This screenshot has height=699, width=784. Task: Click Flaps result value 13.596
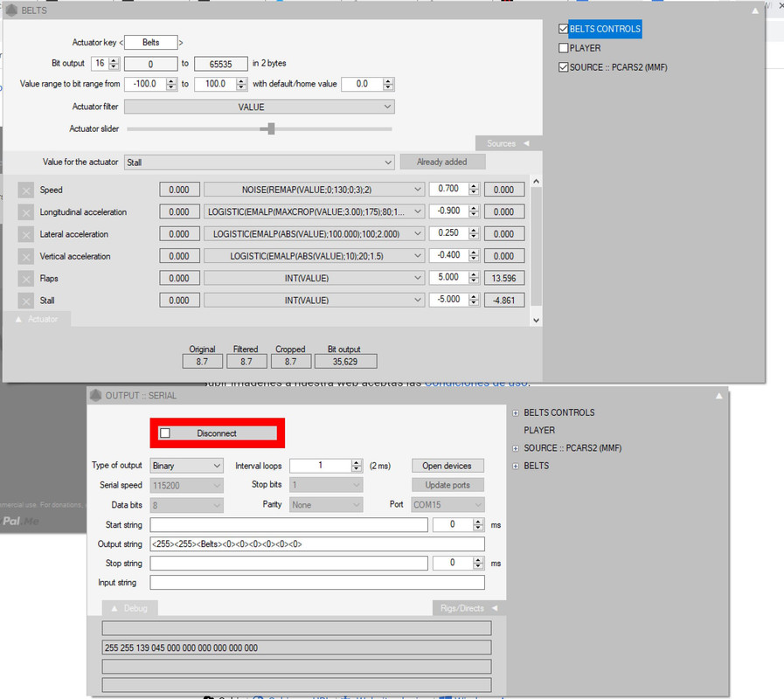point(504,278)
